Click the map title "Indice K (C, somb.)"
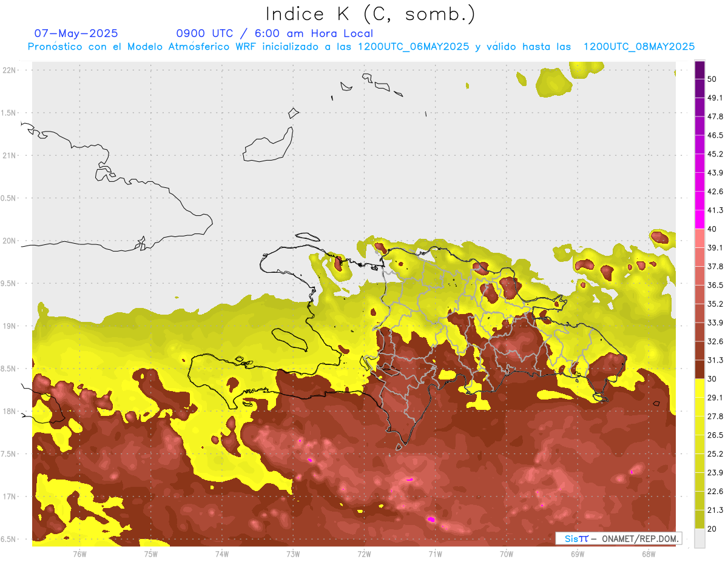 371,14
